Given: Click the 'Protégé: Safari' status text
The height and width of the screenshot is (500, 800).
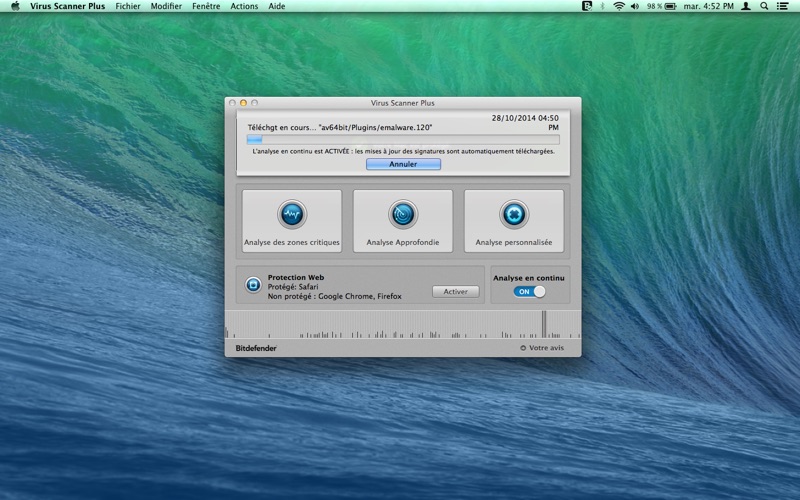Looking at the screenshot, I should pyautogui.click(x=293, y=287).
